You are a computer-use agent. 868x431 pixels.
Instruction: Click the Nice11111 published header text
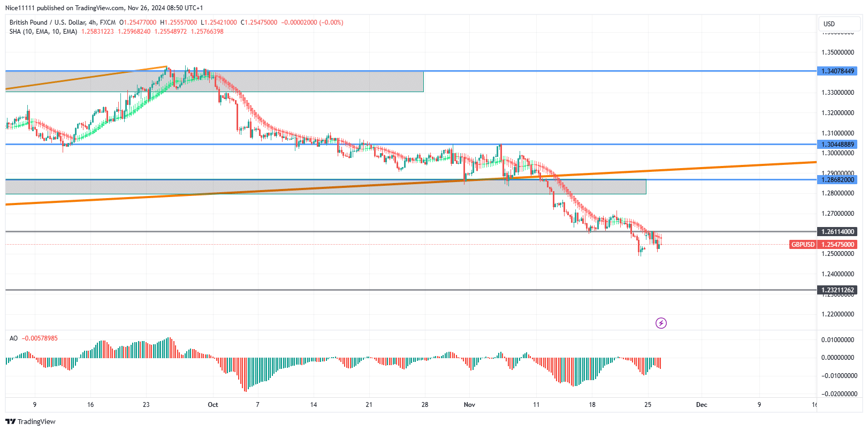tap(104, 8)
